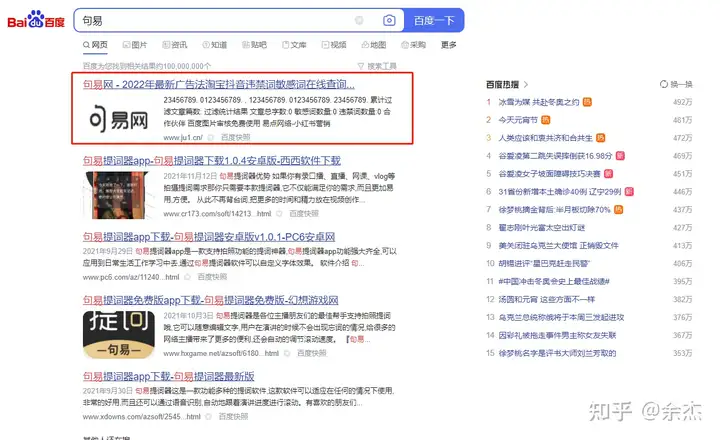This screenshot has height=440, width=720.
Task: Click the small icon after www.ju1.cn
Action: click(211, 137)
